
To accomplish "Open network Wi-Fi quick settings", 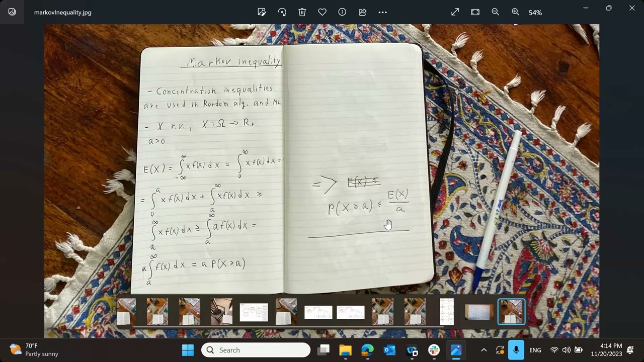I will 554,350.
